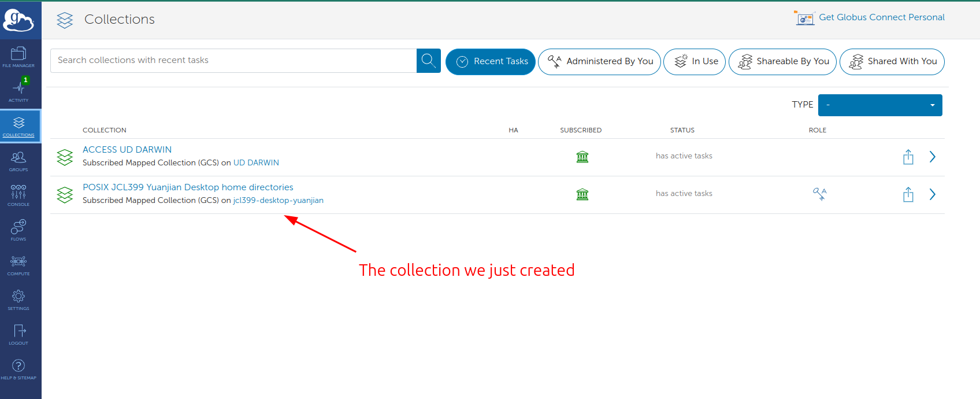Screen dimensions: 980x399
Task: Click the Globus logo
Action: [18, 20]
